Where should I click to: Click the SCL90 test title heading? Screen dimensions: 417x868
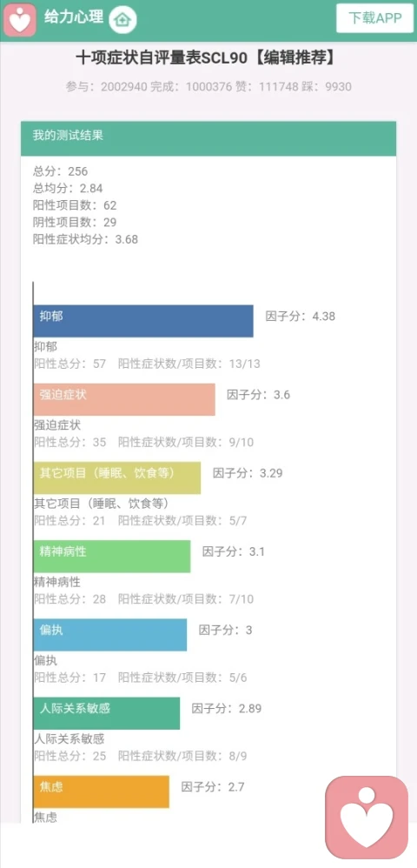click(x=206, y=57)
